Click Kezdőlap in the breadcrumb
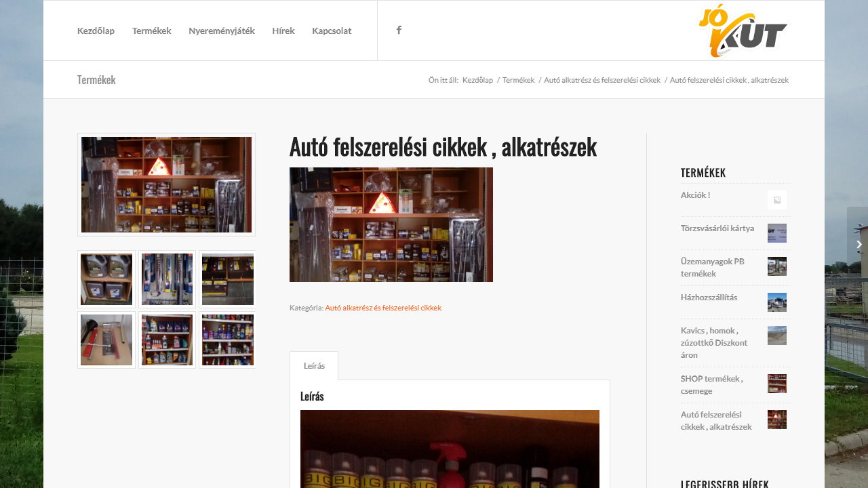868x488 pixels. pyautogui.click(x=478, y=80)
